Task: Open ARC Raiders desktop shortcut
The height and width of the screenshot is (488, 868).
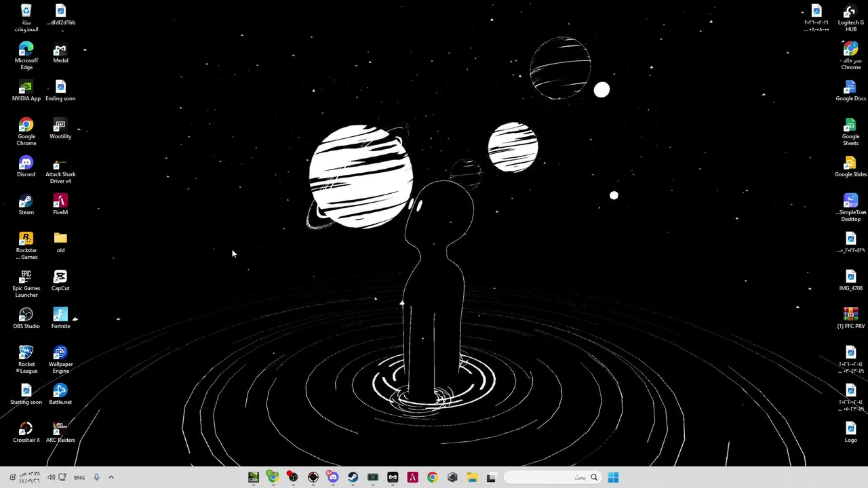Action: coord(60,432)
